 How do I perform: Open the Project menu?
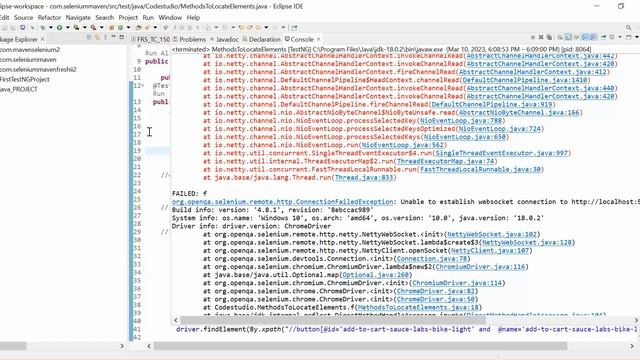(x=128, y=18)
